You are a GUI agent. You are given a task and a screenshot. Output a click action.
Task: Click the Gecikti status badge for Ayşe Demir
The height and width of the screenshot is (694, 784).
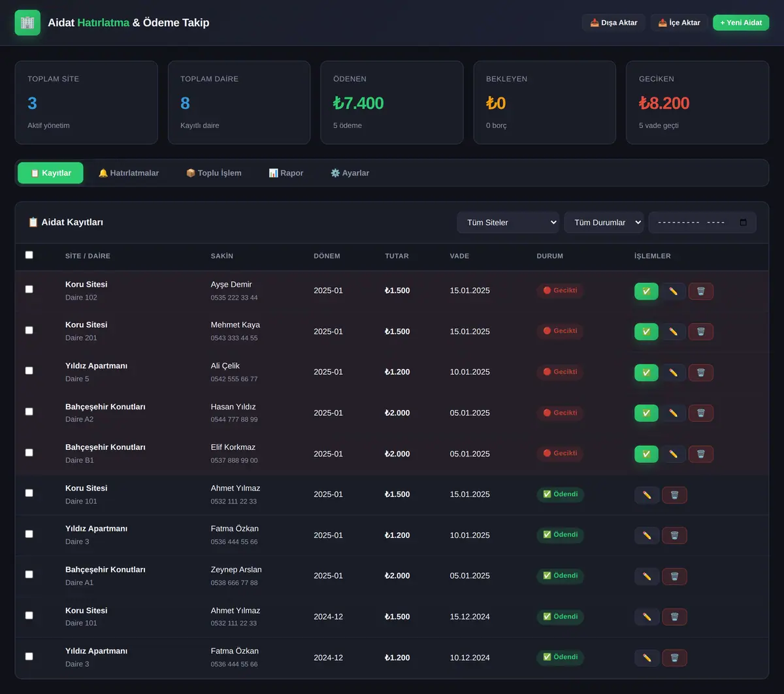561,291
